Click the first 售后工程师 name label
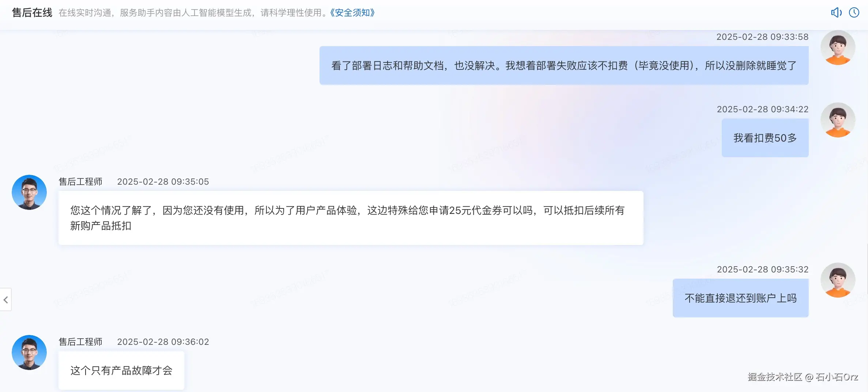Viewport: 868px width, 392px height. 80,182
